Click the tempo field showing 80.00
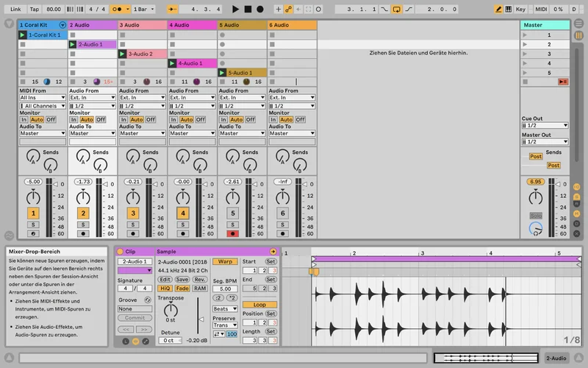The height and width of the screenshot is (368, 588). 54,10
